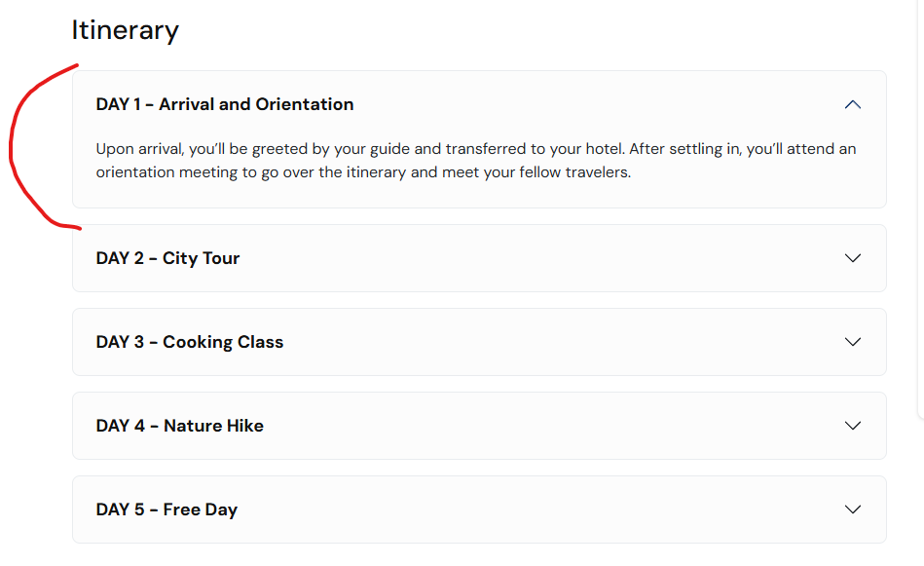Click the chevron arrow beside Free Day
This screenshot has width=924, height=566.
tap(853, 509)
